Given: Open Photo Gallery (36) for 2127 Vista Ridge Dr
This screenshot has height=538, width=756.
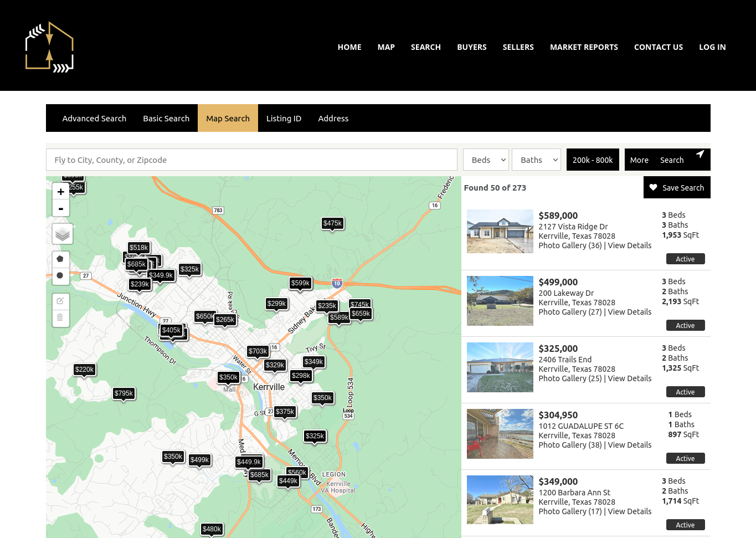Looking at the screenshot, I should (x=570, y=245).
